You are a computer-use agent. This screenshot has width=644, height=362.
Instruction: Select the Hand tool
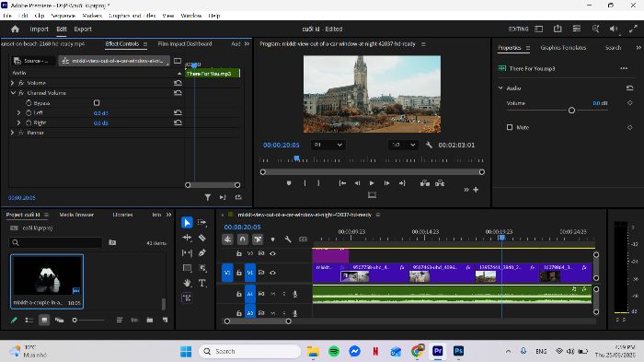click(x=187, y=283)
